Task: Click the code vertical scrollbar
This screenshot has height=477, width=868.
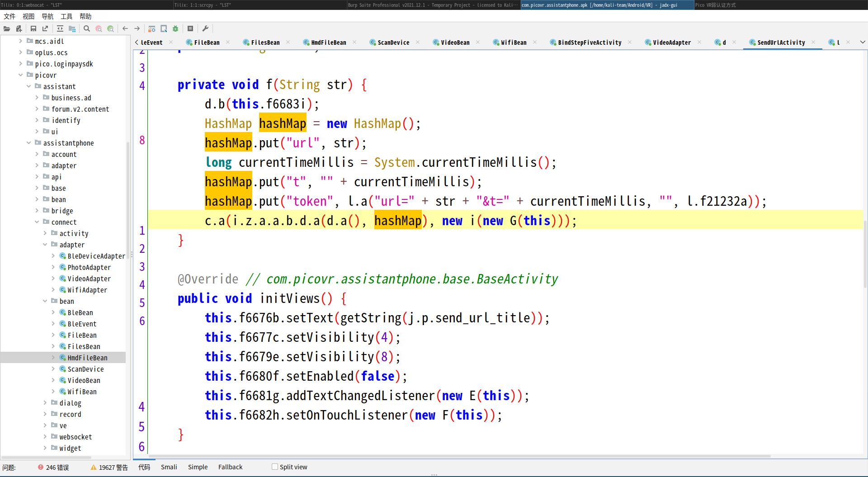Action: point(865,255)
